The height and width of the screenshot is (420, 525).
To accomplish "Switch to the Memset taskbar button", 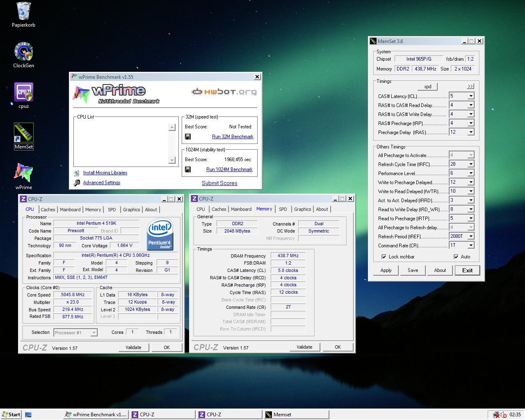I will (x=296, y=415).
